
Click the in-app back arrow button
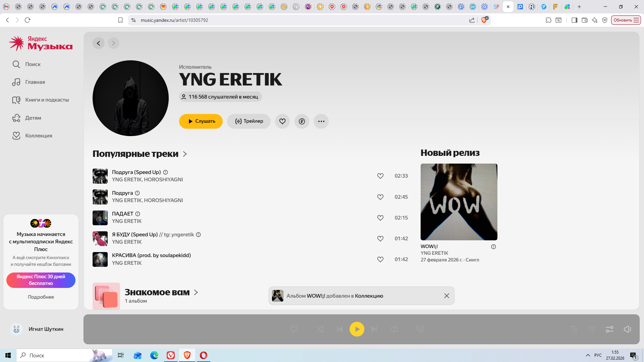pos(98,43)
